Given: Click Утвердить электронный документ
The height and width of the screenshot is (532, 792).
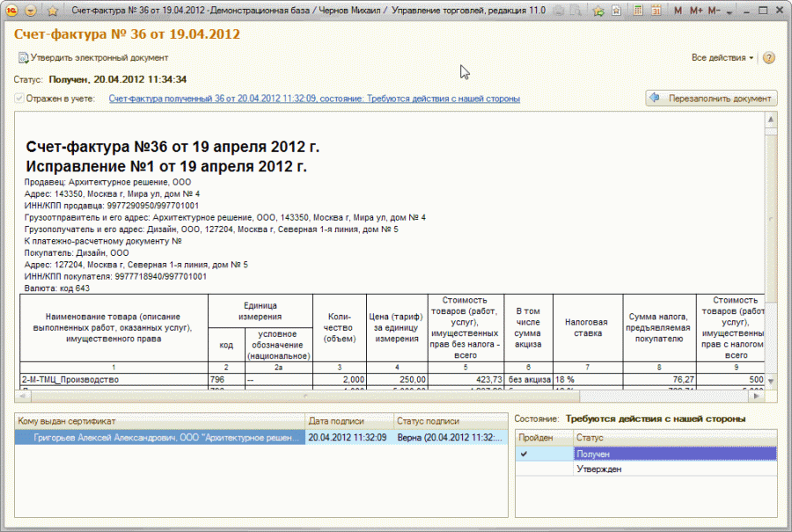Looking at the screenshot, I should (x=93, y=57).
